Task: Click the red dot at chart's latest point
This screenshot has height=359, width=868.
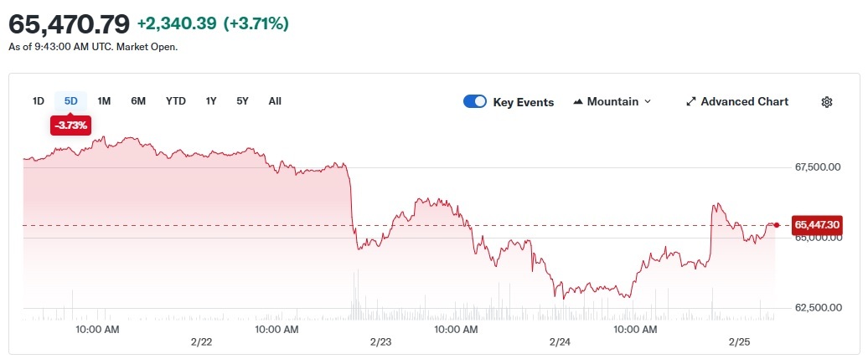Action: [x=777, y=224]
